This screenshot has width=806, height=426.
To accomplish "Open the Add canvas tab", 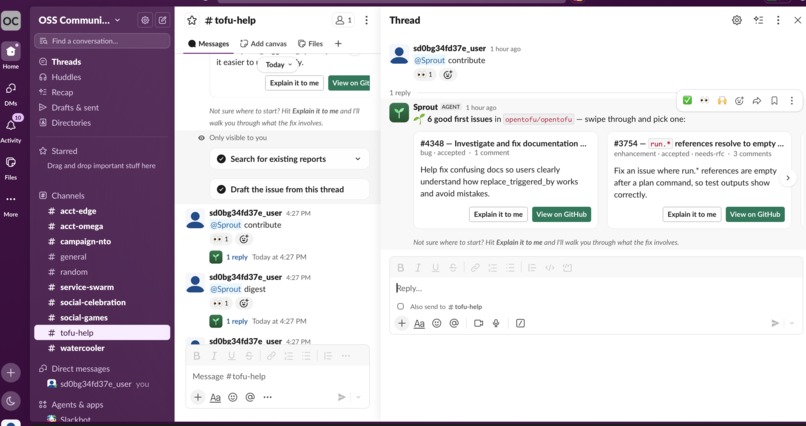I will coord(264,44).
